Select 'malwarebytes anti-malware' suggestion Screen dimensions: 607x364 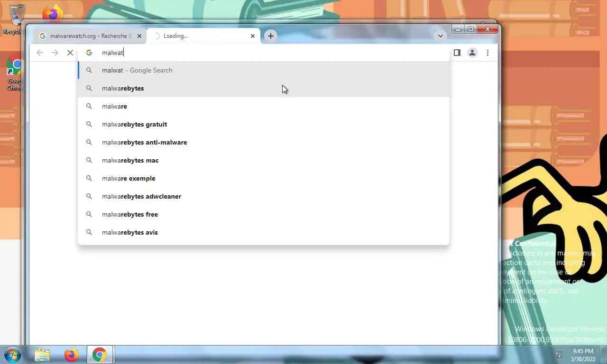[264, 142]
